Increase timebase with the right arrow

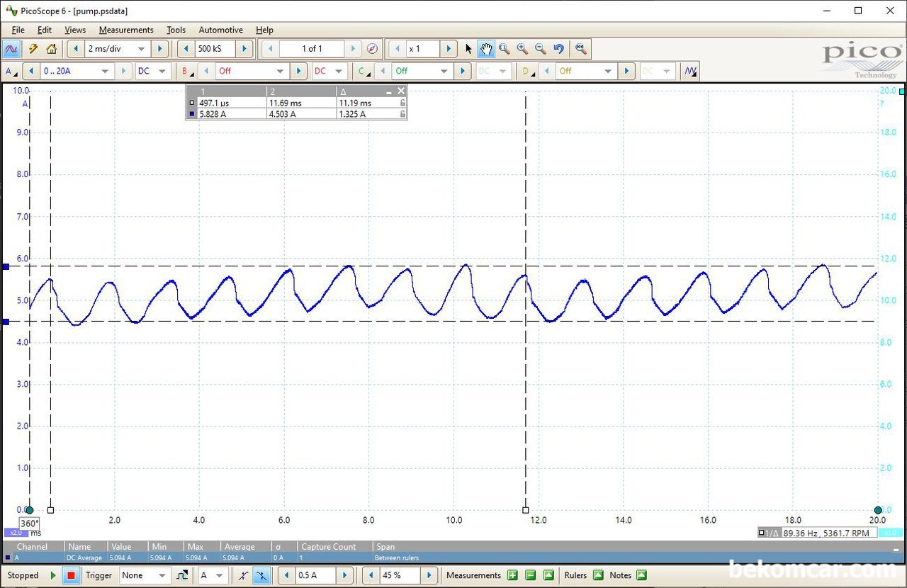[x=160, y=49]
